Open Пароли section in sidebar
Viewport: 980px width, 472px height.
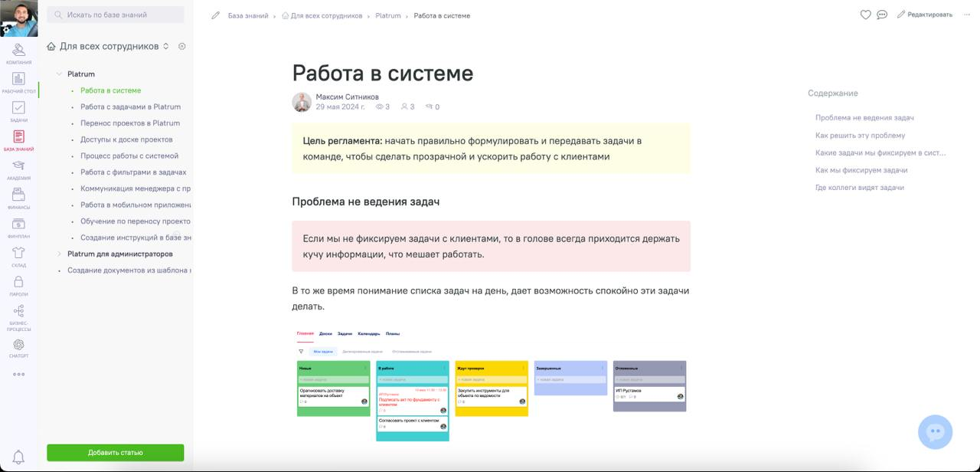click(x=19, y=286)
